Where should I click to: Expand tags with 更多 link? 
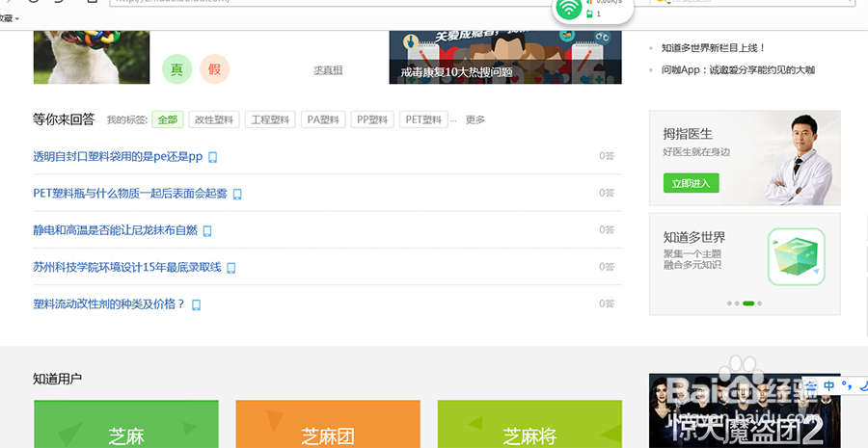coord(475,119)
